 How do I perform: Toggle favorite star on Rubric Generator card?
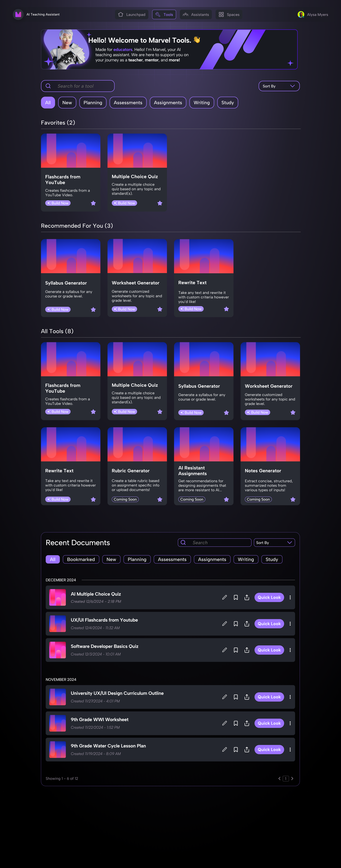tap(160, 499)
